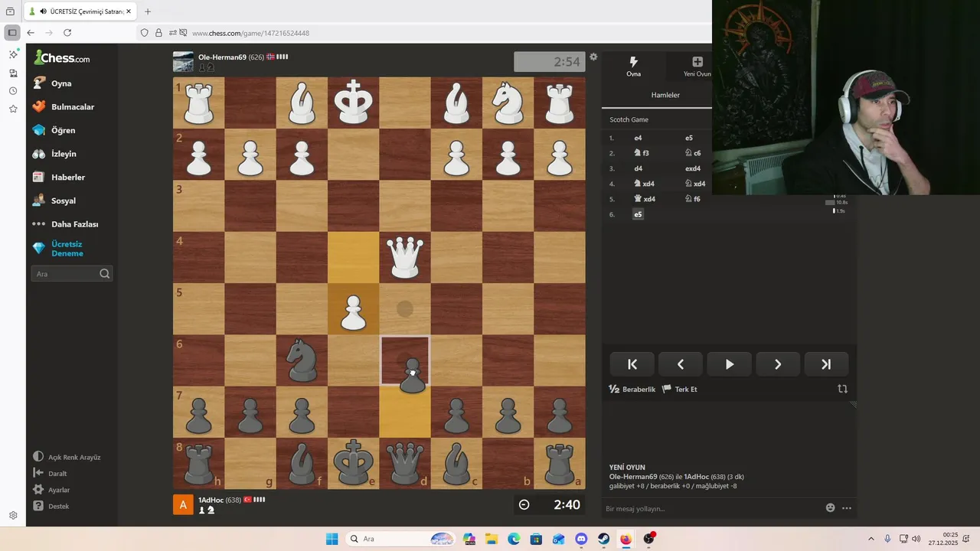The width and height of the screenshot is (980, 551).
Task: Open a new browser tab
Action: tap(148, 11)
